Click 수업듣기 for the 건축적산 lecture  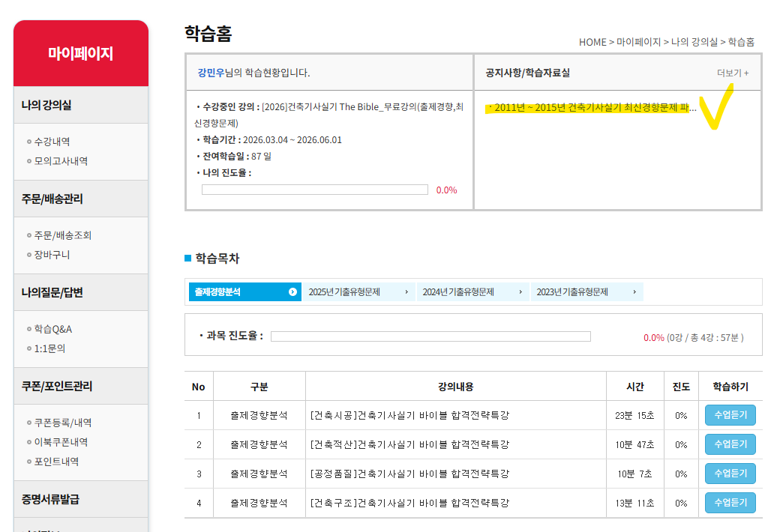click(730, 444)
